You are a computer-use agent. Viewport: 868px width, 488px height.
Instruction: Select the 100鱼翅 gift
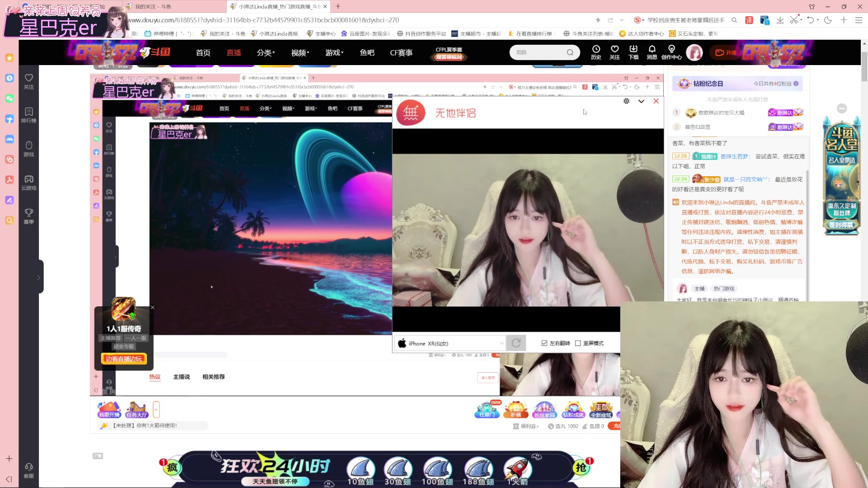pos(437,471)
